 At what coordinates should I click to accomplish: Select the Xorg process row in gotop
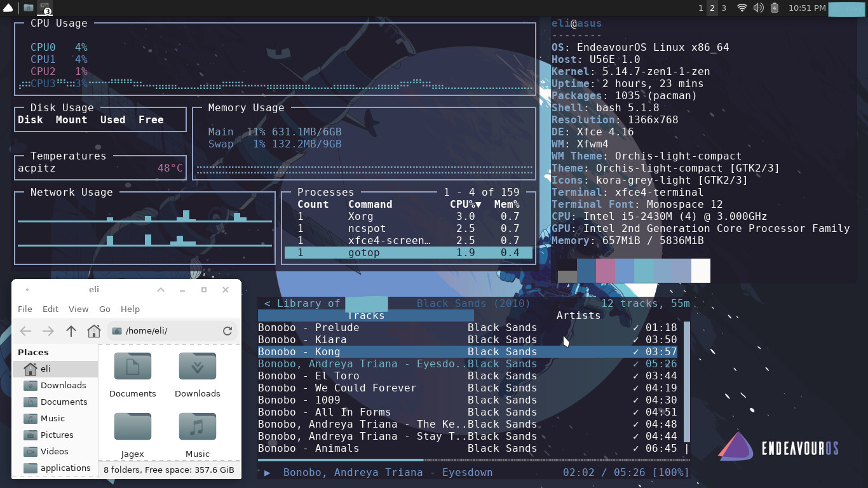pyautogui.click(x=409, y=217)
